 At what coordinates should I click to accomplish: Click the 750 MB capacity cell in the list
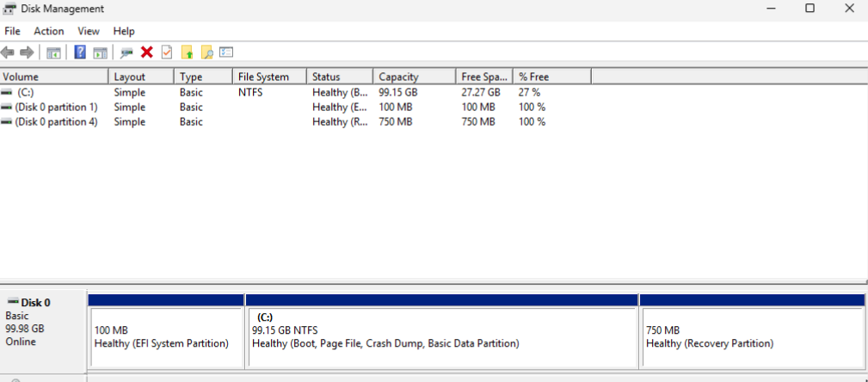tap(395, 122)
